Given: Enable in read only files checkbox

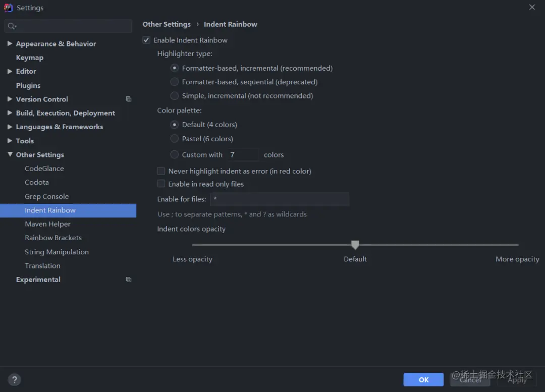Looking at the screenshot, I should pos(161,184).
